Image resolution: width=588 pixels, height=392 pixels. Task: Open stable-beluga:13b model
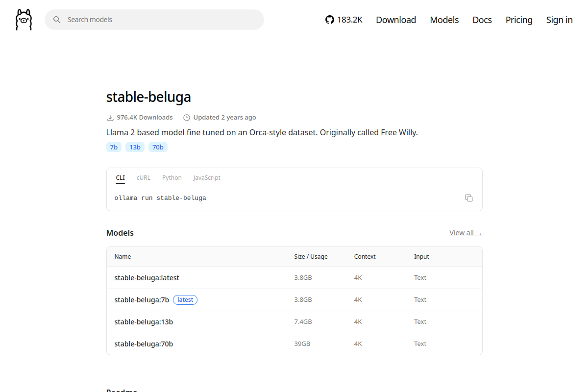point(144,322)
